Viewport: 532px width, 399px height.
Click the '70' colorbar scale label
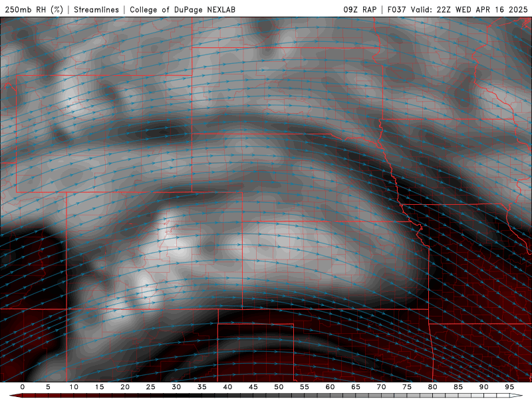pos(381,387)
